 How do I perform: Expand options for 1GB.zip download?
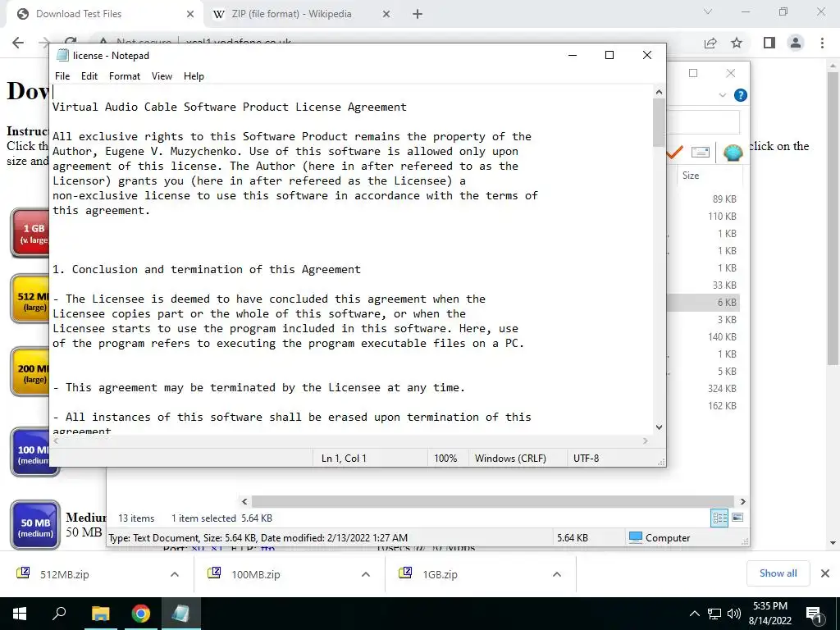pyautogui.click(x=557, y=574)
